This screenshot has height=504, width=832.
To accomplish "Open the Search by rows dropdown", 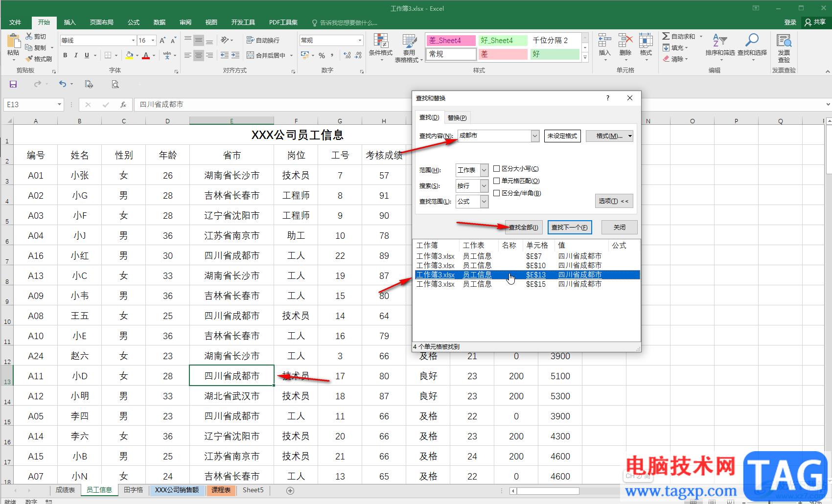I will [x=484, y=185].
